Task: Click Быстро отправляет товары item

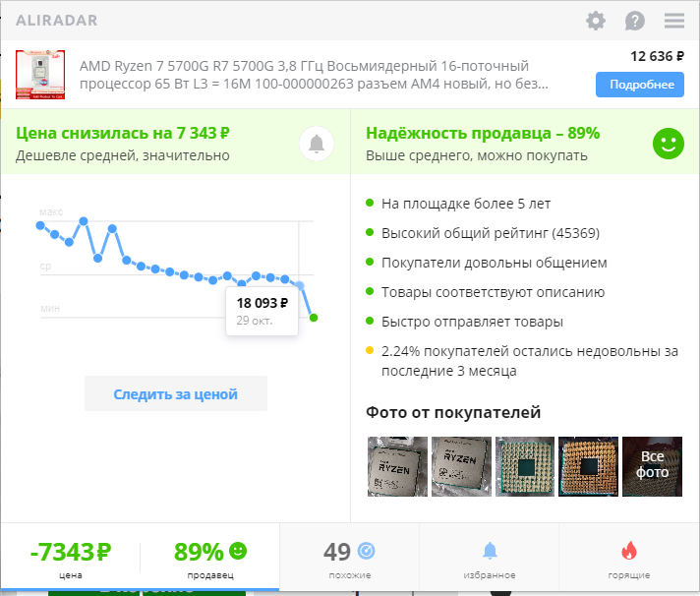Action: pos(472,322)
